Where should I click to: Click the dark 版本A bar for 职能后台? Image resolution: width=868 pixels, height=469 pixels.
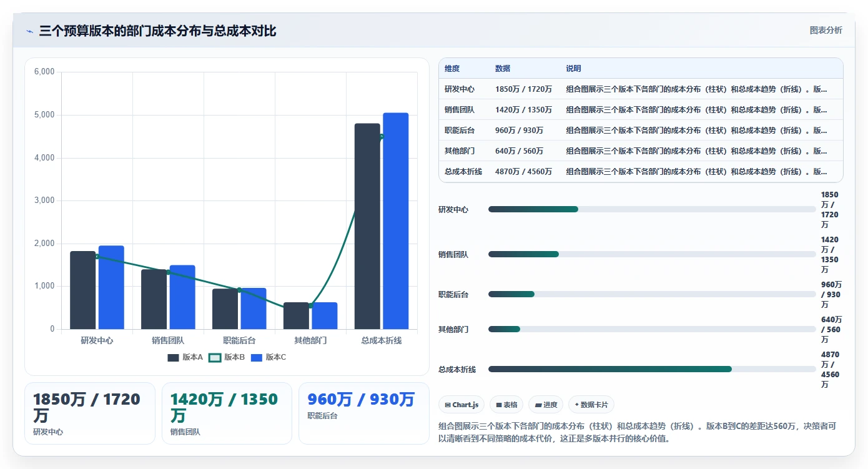[x=225, y=309]
